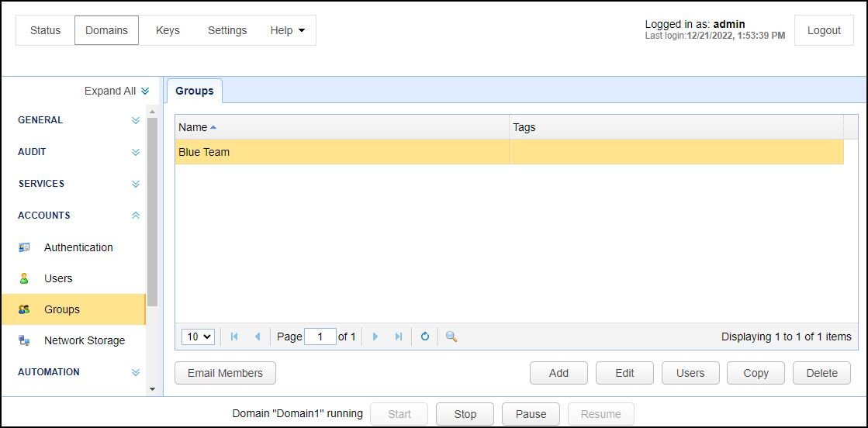This screenshot has height=428, width=868.
Task: Click the Logout button
Action: [x=825, y=30]
